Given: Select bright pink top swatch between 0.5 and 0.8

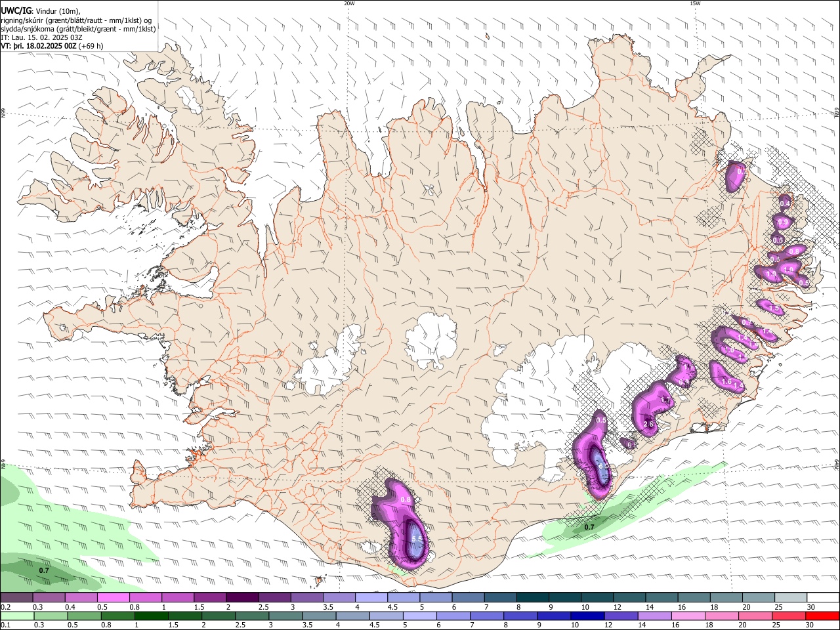Looking at the screenshot, I should pyautogui.click(x=113, y=597).
